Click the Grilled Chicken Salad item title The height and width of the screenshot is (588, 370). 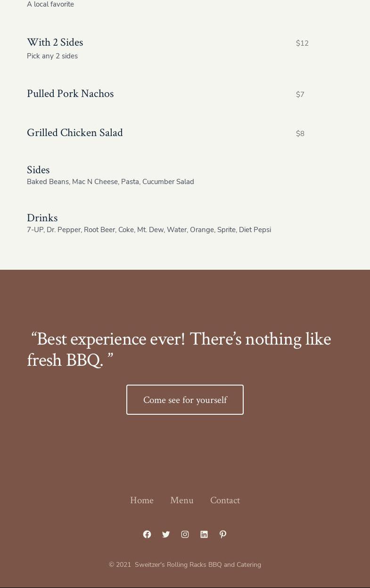point(75,133)
